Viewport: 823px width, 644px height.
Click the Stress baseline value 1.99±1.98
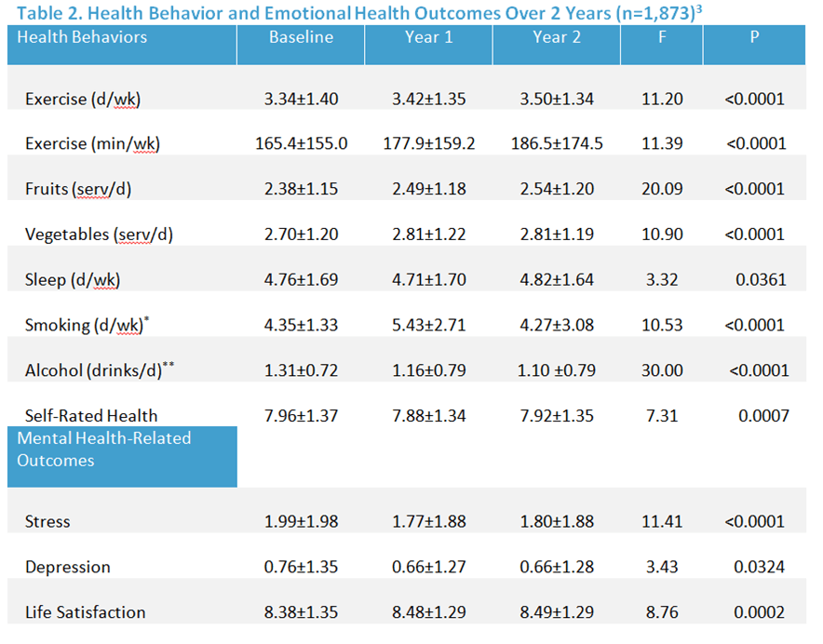tap(302, 522)
